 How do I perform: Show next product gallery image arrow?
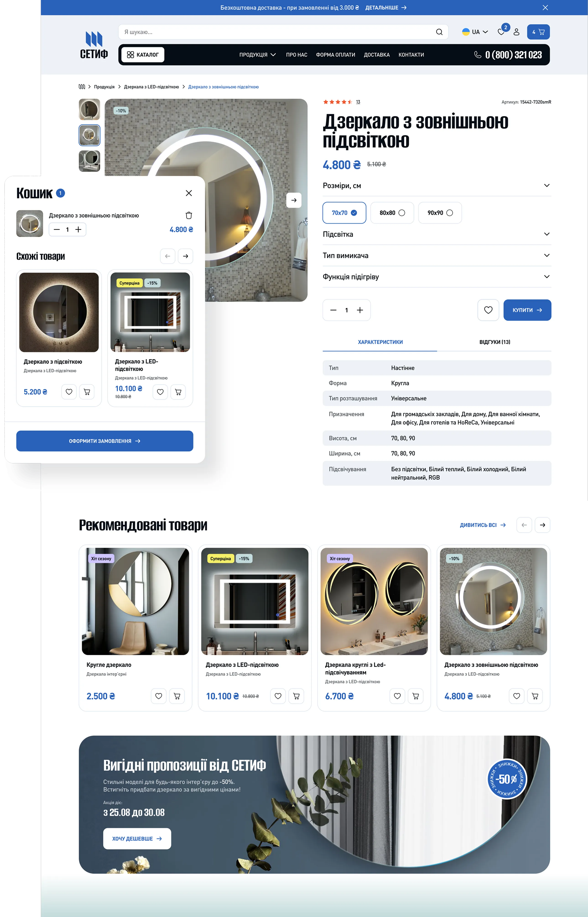click(x=294, y=200)
